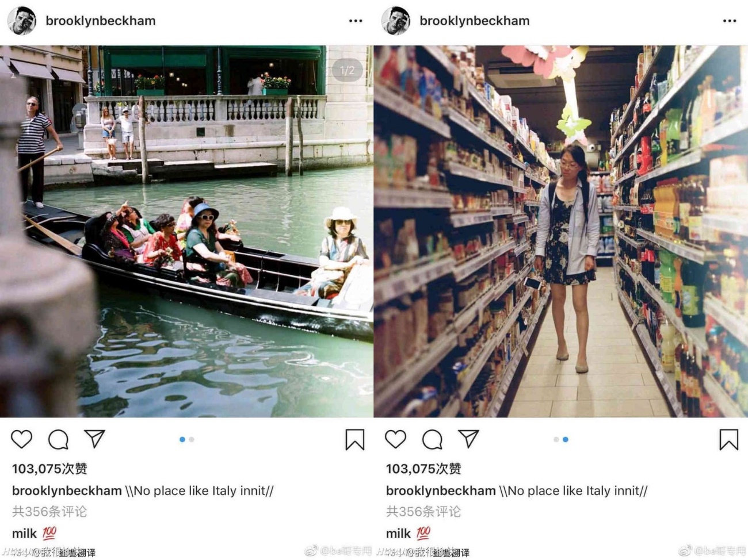Image resolution: width=748 pixels, height=560 pixels.
Task: View the 103,075 likes list on left post
Action: coord(49,469)
